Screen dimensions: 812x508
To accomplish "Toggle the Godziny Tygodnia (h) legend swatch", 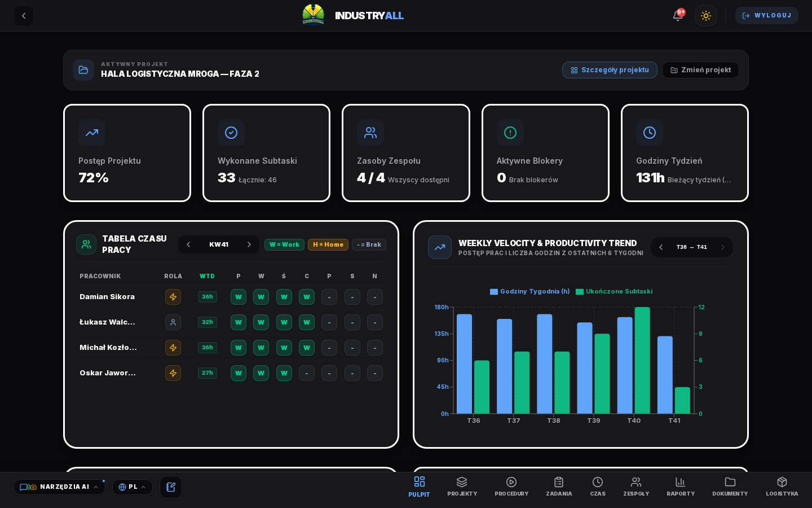I will pyautogui.click(x=494, y=292).
